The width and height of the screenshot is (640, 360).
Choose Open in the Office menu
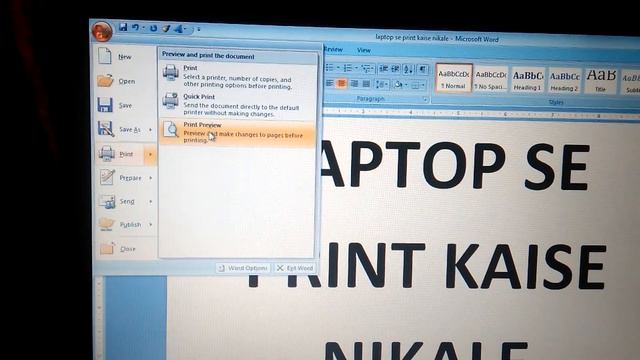[125, 81]
